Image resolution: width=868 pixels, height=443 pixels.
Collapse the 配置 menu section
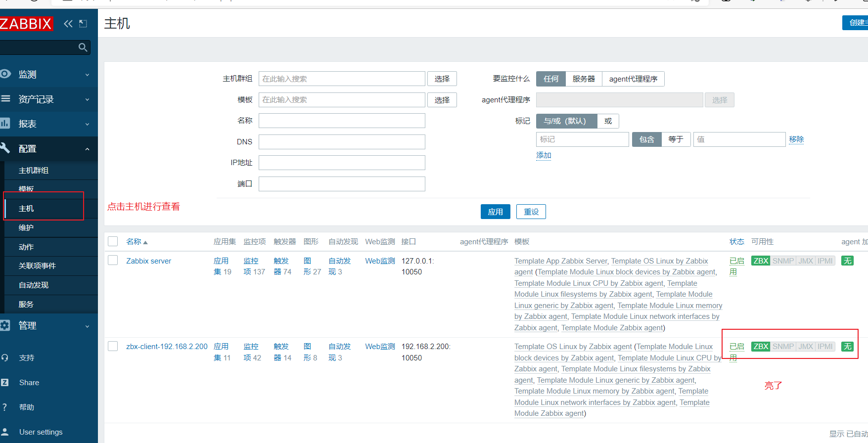pyautogui.click(x=48, y=148)
